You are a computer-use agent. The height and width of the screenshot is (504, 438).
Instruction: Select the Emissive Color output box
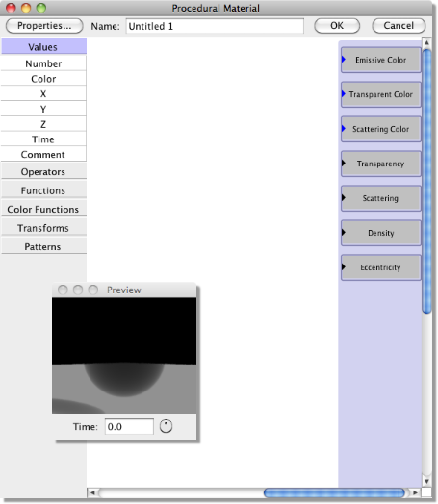tap(381, 60)
